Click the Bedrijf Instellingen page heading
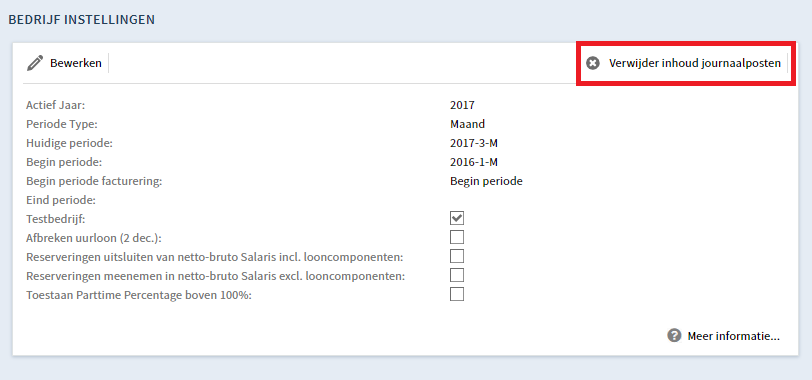This screenshot has height=380, width=812. pos(82,20)
